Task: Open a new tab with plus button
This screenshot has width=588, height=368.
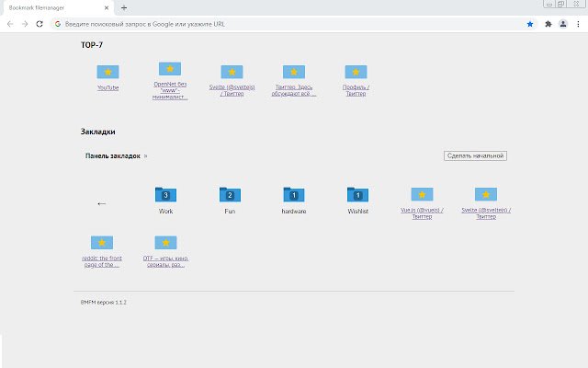Action: [x=124, y=7]
